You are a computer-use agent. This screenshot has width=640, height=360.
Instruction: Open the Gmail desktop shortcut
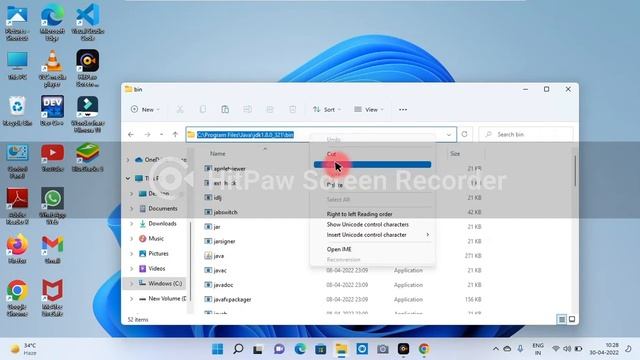pos(52,249)
